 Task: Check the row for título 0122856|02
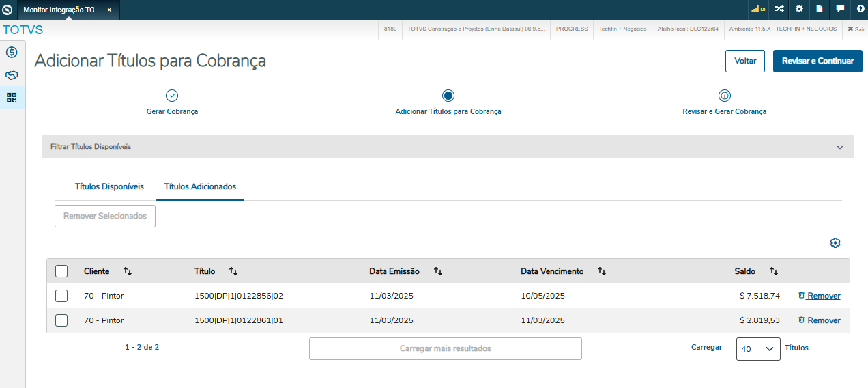[x=61, y=296]
